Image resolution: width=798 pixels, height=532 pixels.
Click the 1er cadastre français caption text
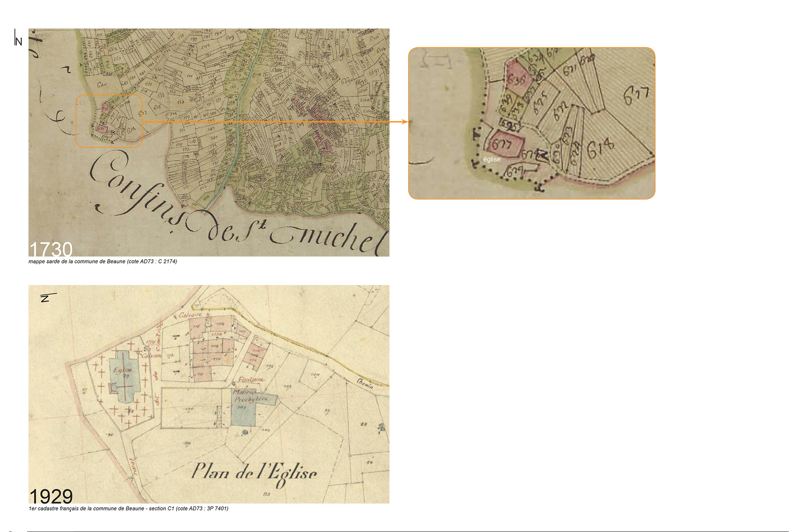[128, 509]
